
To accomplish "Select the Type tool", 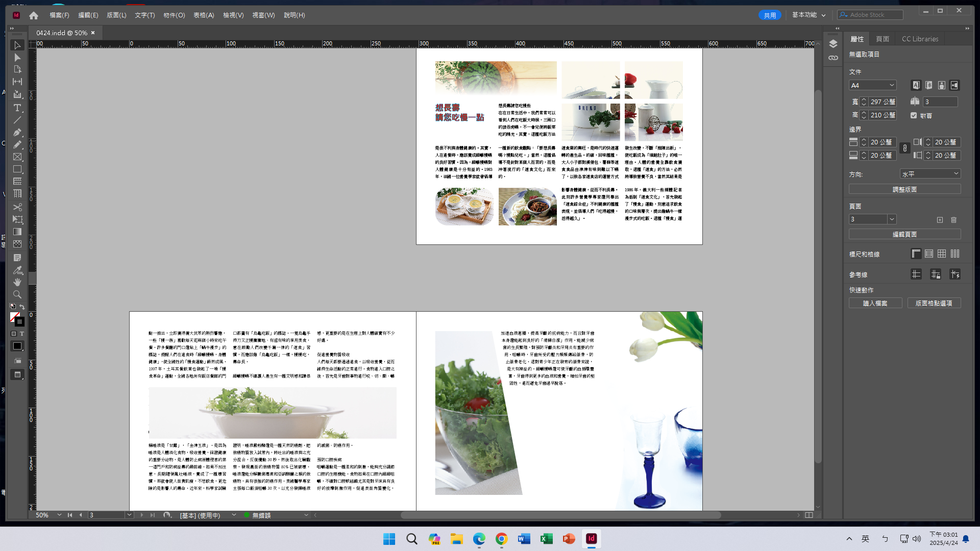I will click(17, 108).
